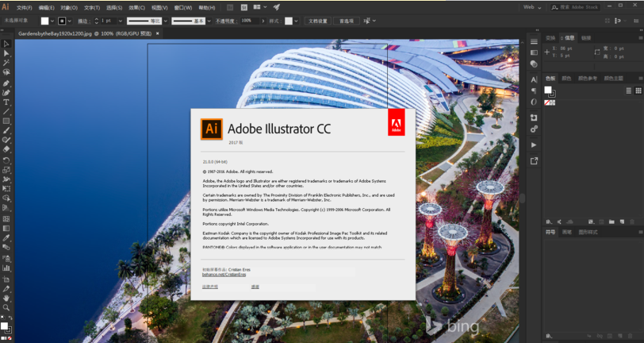
Task: Open the graphic style dropdown
Action: coord(296,21)
